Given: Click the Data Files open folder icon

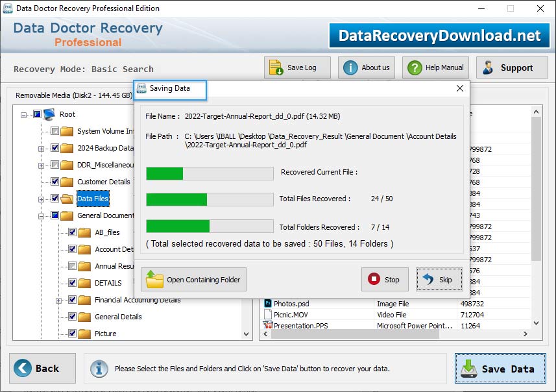Looking at the screenshot, I should pyautogui.click(x=67, y=199).
